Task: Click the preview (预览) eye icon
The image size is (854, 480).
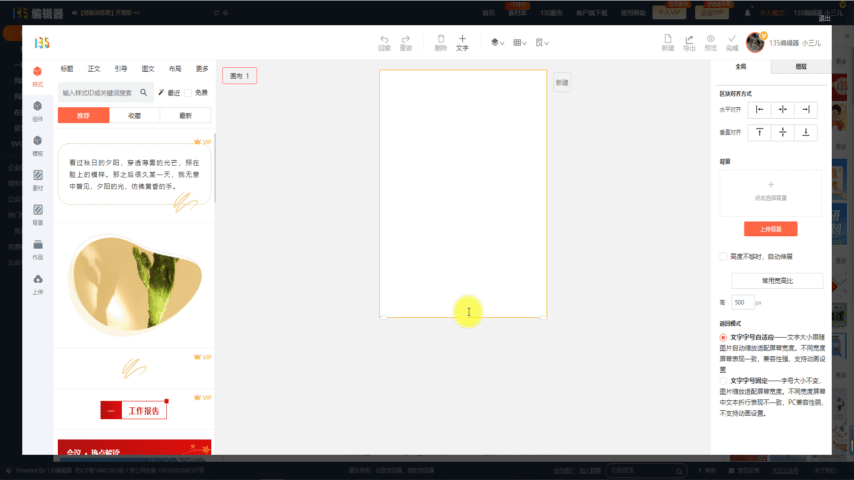Action: [711, 41]
